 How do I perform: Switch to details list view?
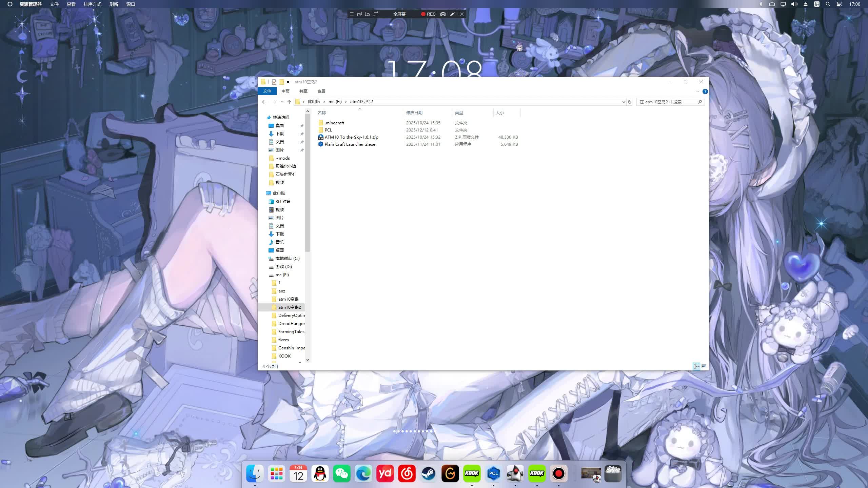[x=696, y=366]
